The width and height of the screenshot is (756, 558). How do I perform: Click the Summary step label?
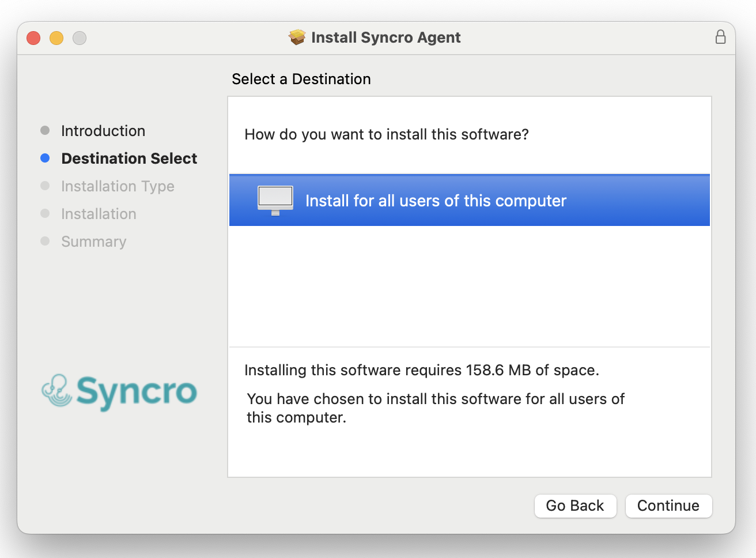tap(93, 242)
